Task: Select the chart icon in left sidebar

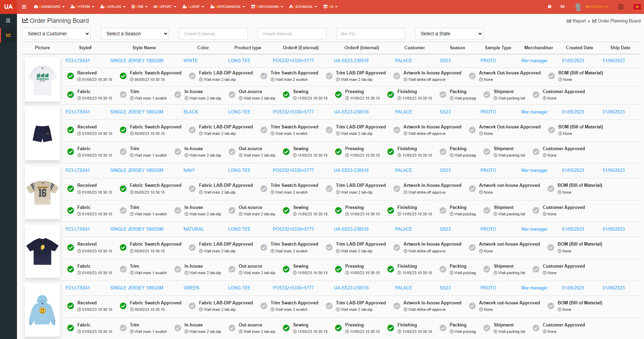Action: (8, 35)
